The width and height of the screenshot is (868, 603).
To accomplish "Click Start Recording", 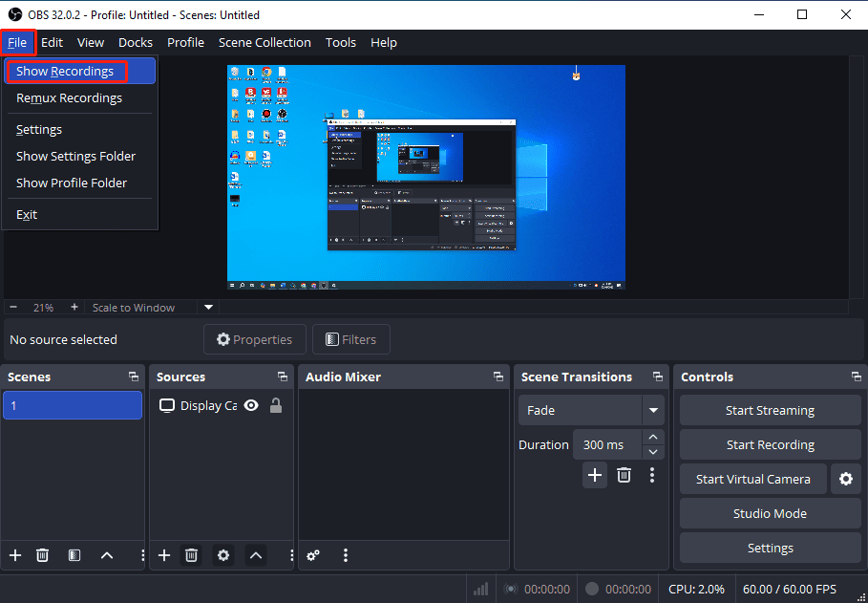I will 770,443.
